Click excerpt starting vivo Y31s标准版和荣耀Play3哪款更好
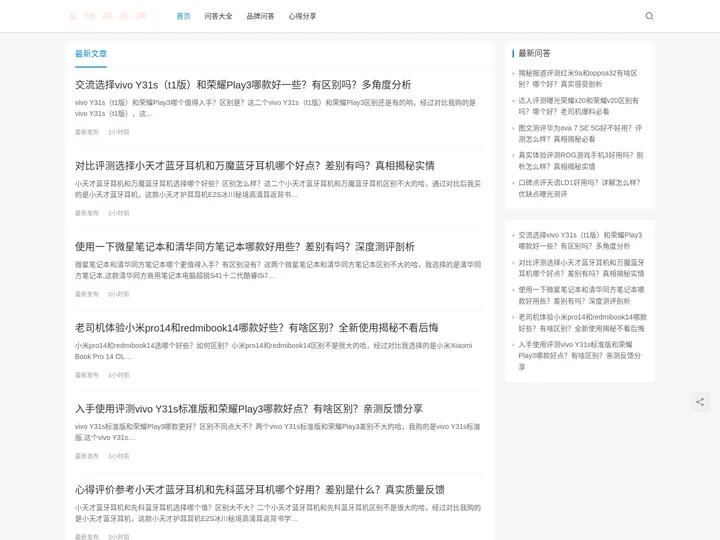This screenshot has height=540, width=720. point(277,432)
